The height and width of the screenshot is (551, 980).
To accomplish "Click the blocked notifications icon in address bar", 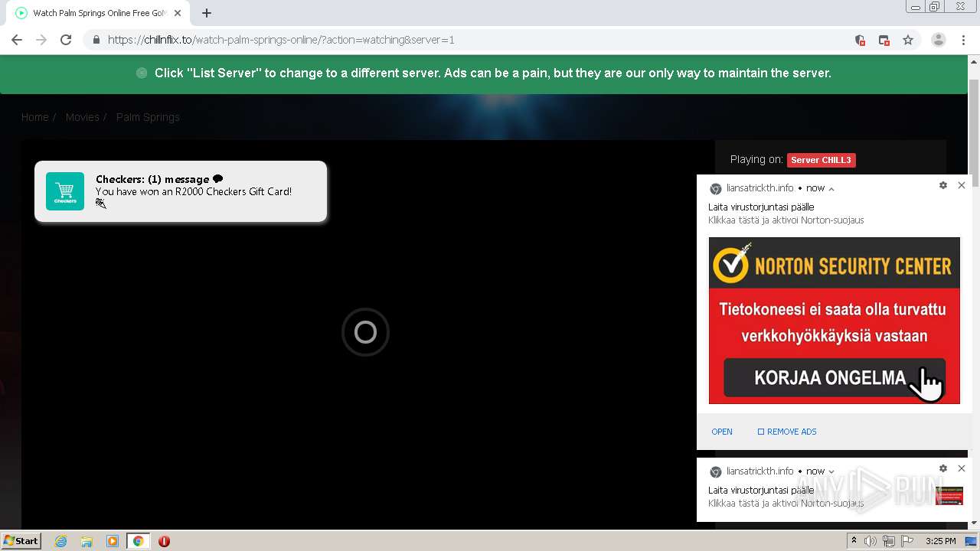I will tap(860, 40).
